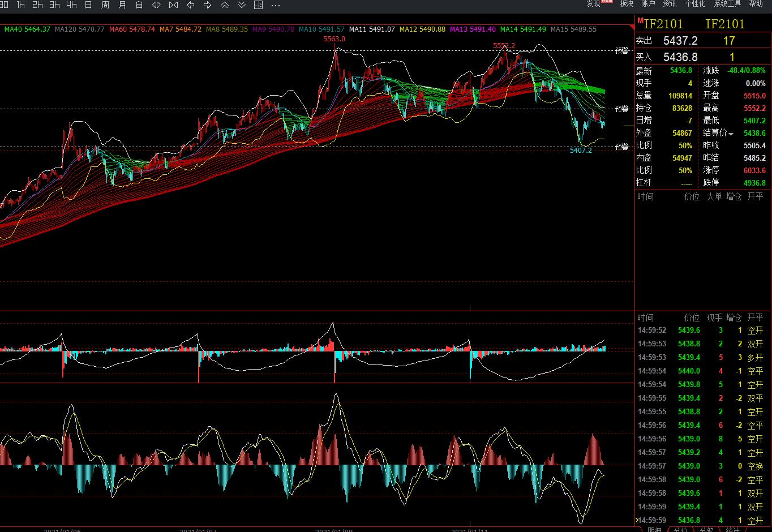This screenshot has height=532, width=772.
Task: Click the MA15 5489.55 indicator label
Action: pyautogui.click(x=573, y=29)
